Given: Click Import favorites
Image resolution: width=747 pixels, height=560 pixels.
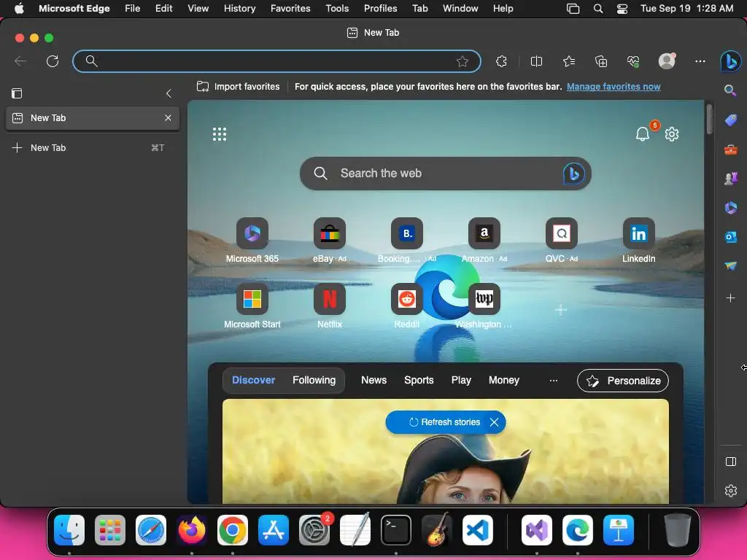Looking at the screenshot, I should tap(239, 87).
